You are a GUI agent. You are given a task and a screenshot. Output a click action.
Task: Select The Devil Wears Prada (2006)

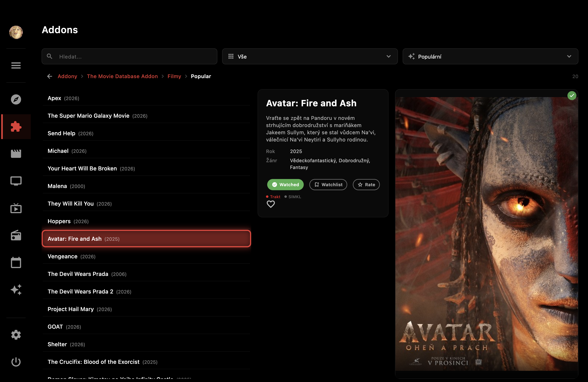pos(146,274)
